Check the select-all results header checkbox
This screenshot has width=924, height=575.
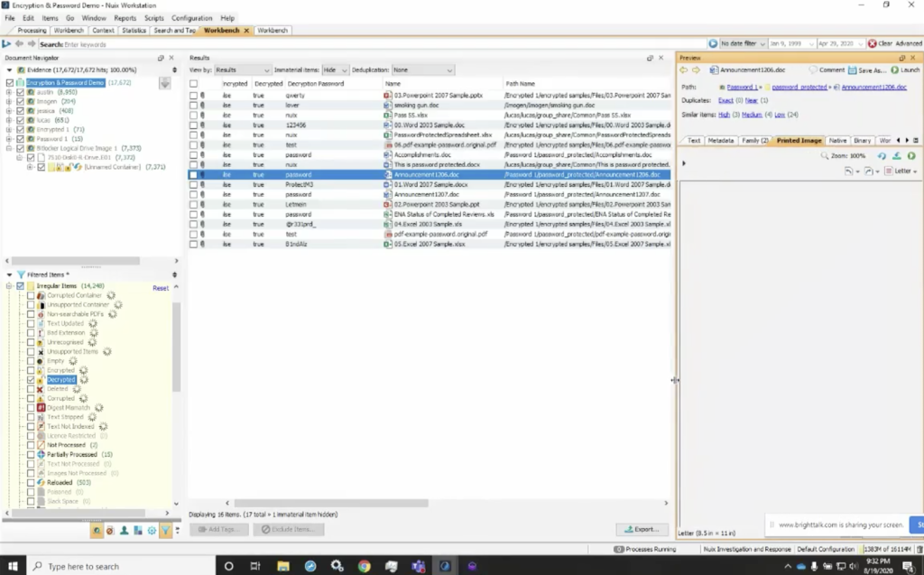tap(193, 84)
